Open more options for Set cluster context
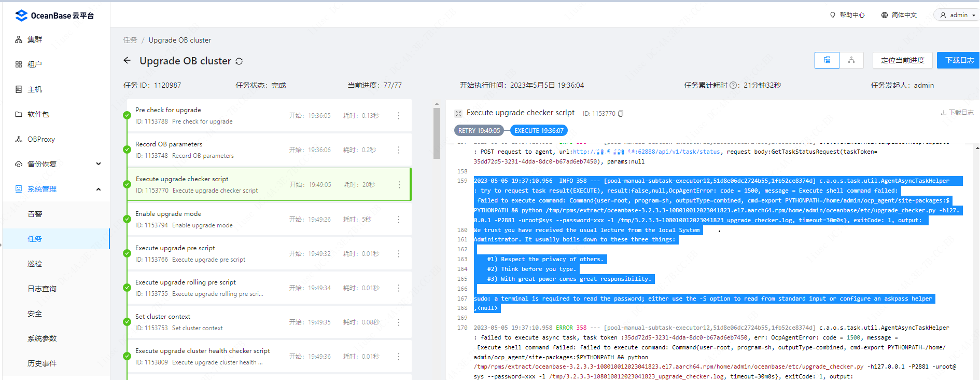Image resolution: width=980 pixels, height=380 pixels. tap(399, 322)
